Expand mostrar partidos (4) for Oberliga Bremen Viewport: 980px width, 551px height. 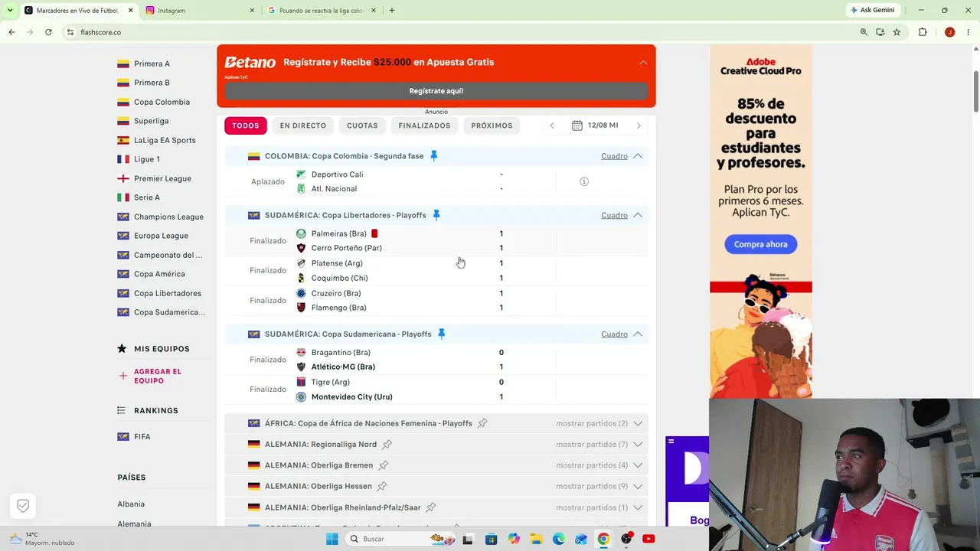click(x=599, y=465)
